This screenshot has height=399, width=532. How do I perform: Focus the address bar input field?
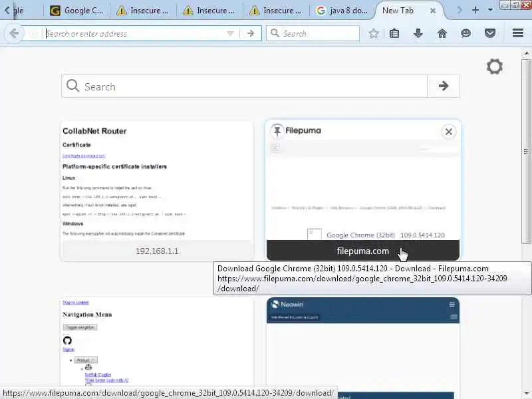[136, 34]
